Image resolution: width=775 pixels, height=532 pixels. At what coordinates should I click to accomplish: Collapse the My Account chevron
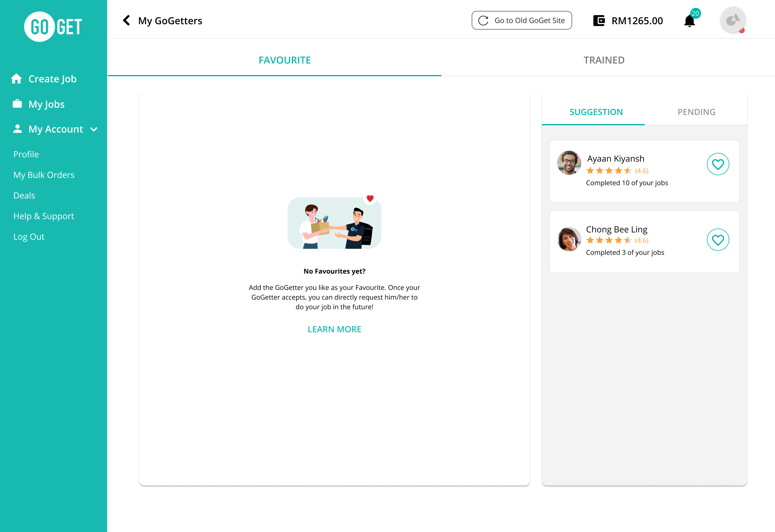pyautogui.click(x=94, y=129)
